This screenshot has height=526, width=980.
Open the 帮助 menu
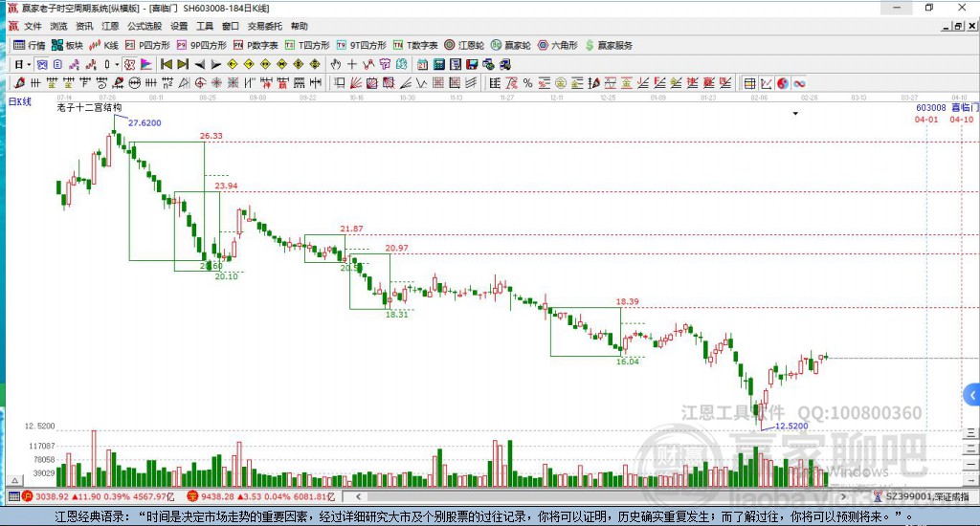[299, 26]
